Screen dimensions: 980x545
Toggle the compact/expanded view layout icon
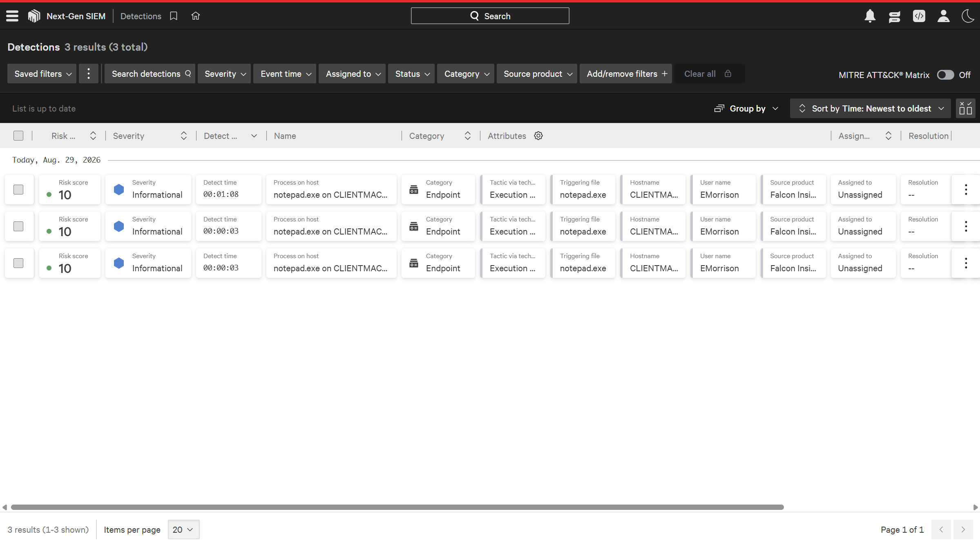pyautogui.click(x=965, y=108)
